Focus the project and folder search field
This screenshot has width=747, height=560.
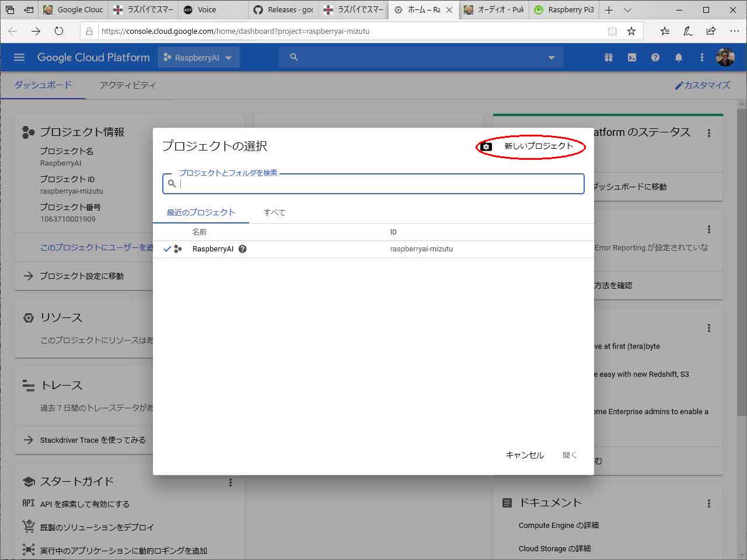pyautogui.click(x=373, y=183)
